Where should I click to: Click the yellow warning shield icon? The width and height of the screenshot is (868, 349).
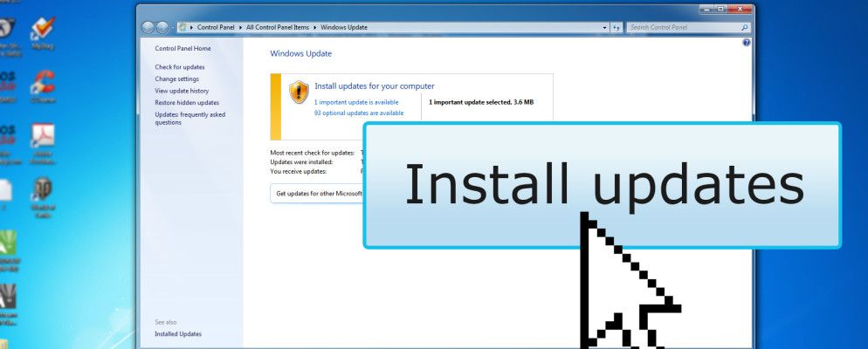299,92
